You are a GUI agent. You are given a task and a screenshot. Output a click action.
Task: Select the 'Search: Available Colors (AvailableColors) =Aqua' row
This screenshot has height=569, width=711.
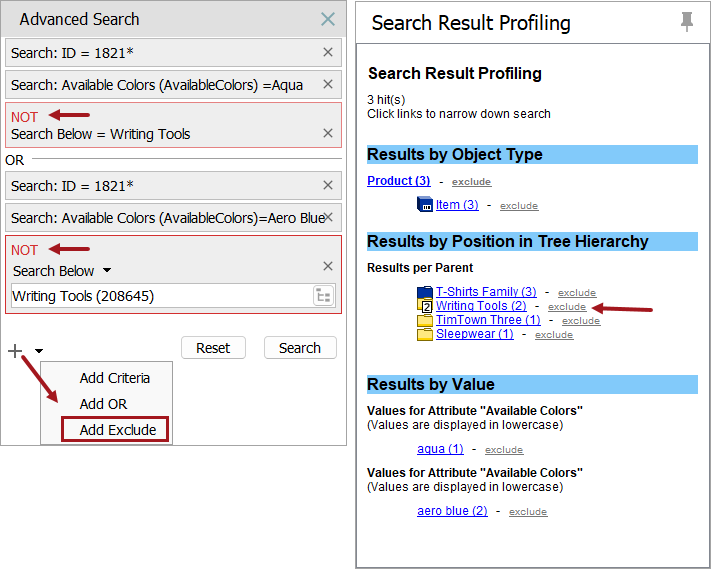(x=173, y=84)
